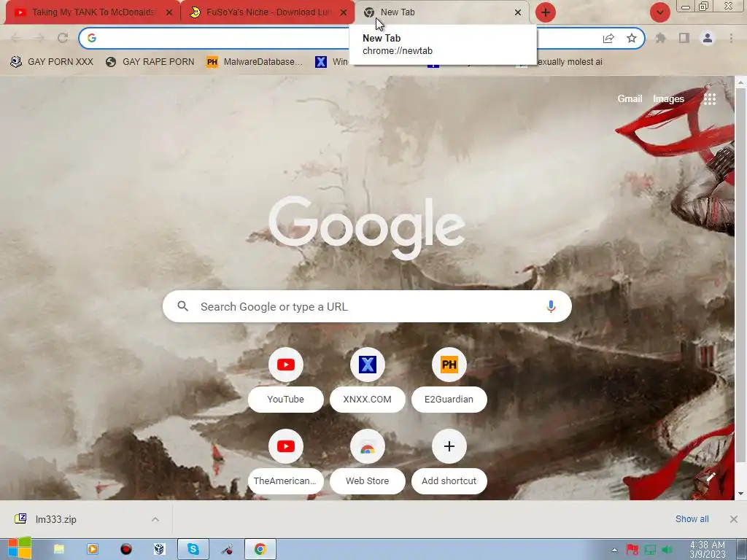Image resolution: width=747 pixels, height=560 pixels.
Task: Customize this page with pencil icon
Action: click(x=711, y=477)
